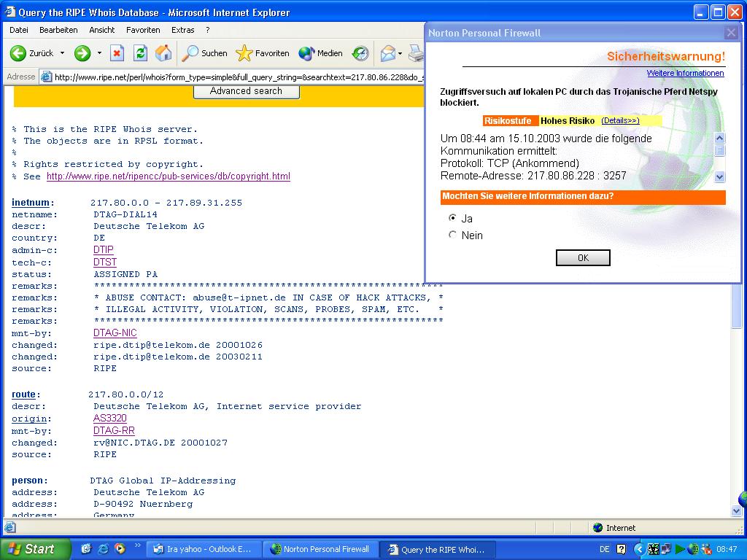Open the Datei menu
The height and width of the screenshot is (560, 747).
(x=18, y=30)
